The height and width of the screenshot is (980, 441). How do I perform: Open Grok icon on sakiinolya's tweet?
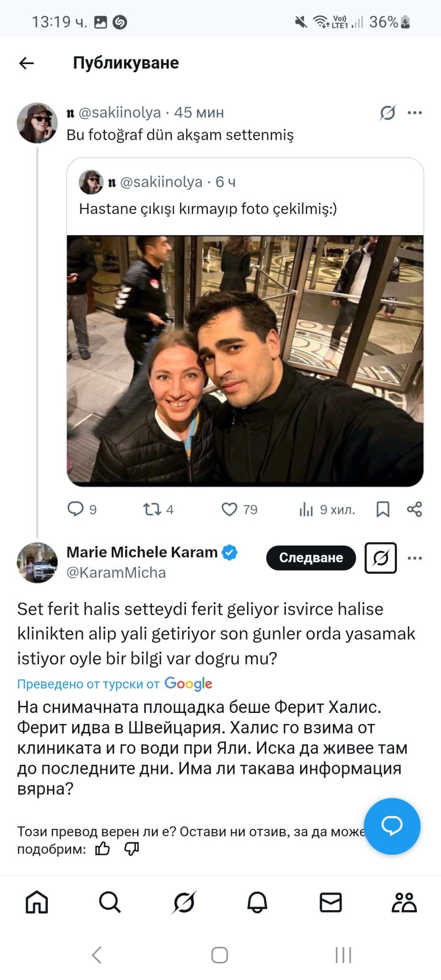(x=387, y=113)
